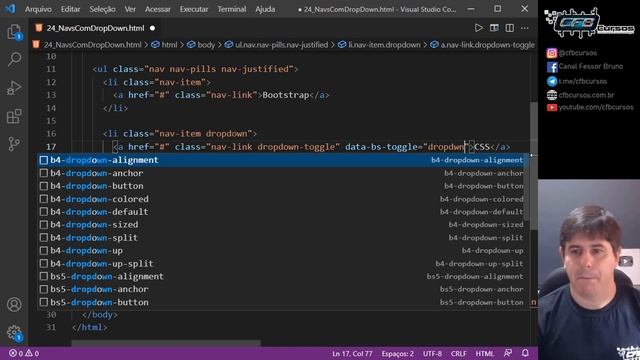Select bs5-dropdown-alignment suggestion

(281, 276)
